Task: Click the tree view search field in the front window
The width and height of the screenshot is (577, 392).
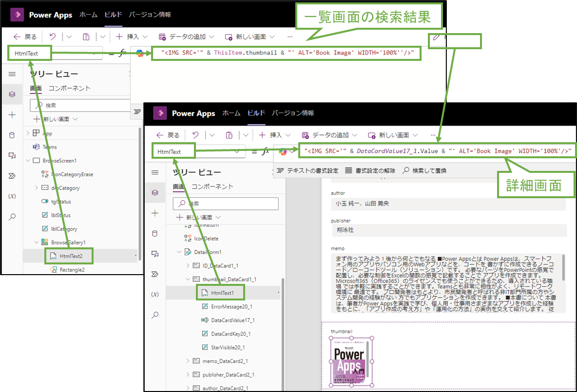Action: click(226, 204)
